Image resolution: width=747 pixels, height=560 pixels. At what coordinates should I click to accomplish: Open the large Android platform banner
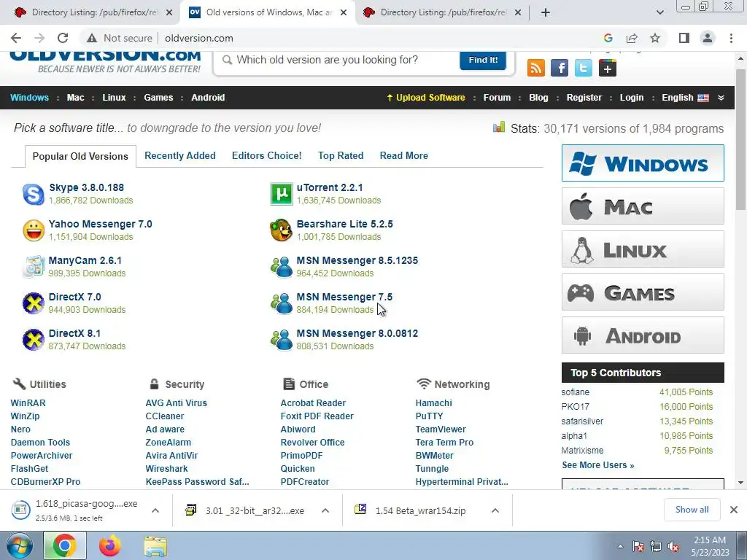point(643,335)
